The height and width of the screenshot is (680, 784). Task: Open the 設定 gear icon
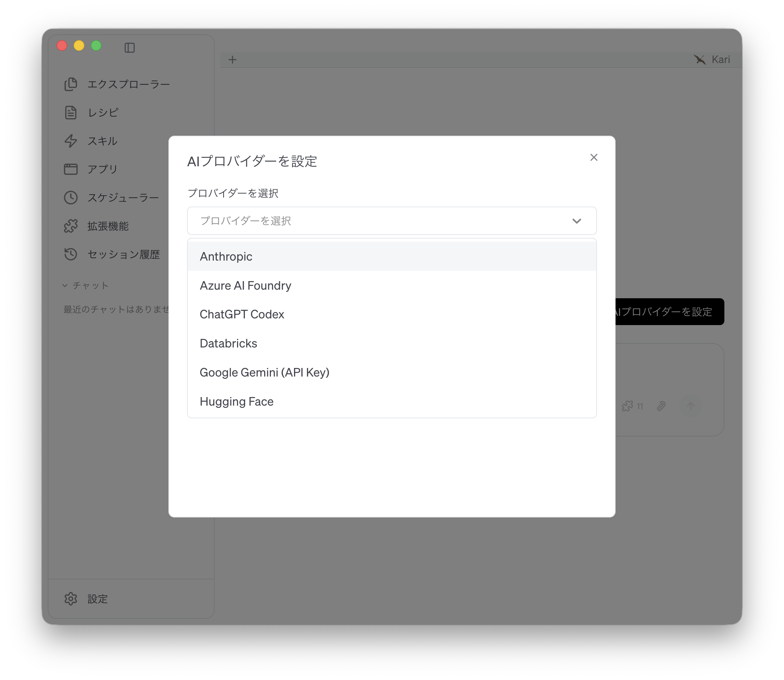(71, 598)
